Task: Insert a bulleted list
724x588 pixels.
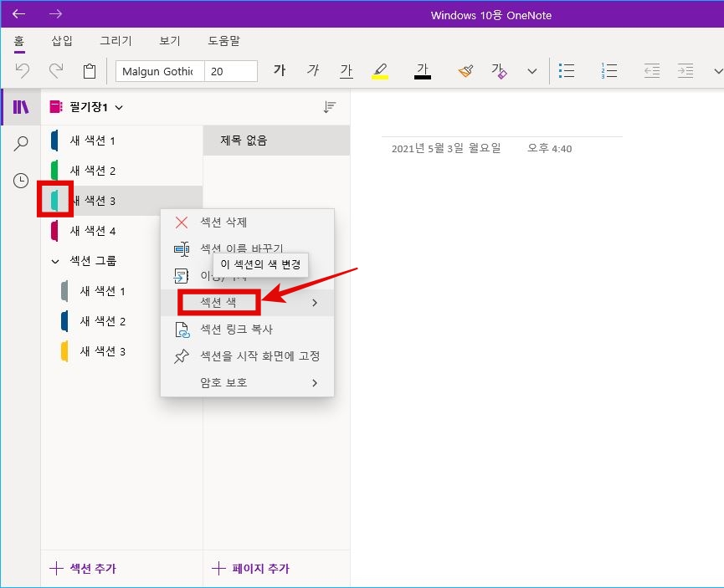Action: coord(567,70)
